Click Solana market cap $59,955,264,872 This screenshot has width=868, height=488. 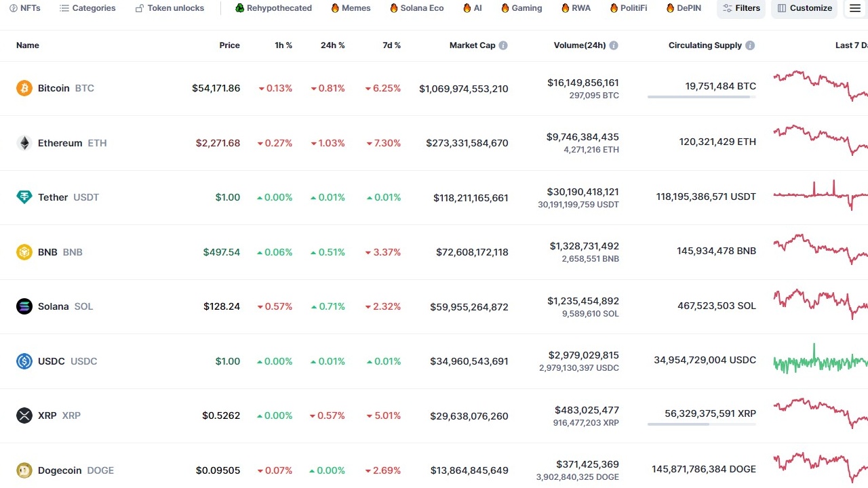click(x=469, y=307)
